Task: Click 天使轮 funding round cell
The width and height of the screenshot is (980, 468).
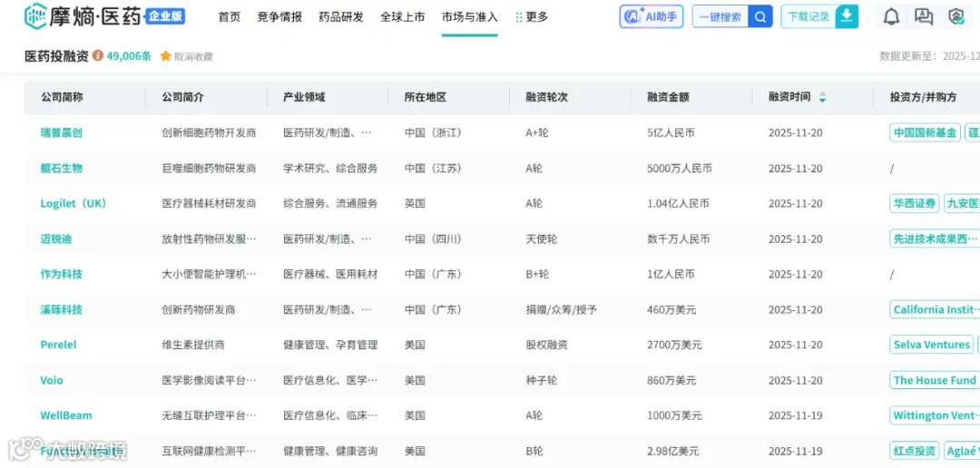Action: coord(541,239)
